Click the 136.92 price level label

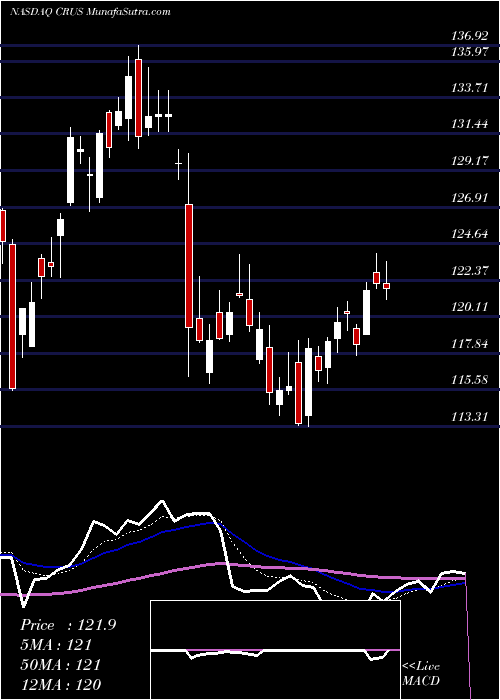[x=469, y=35]
